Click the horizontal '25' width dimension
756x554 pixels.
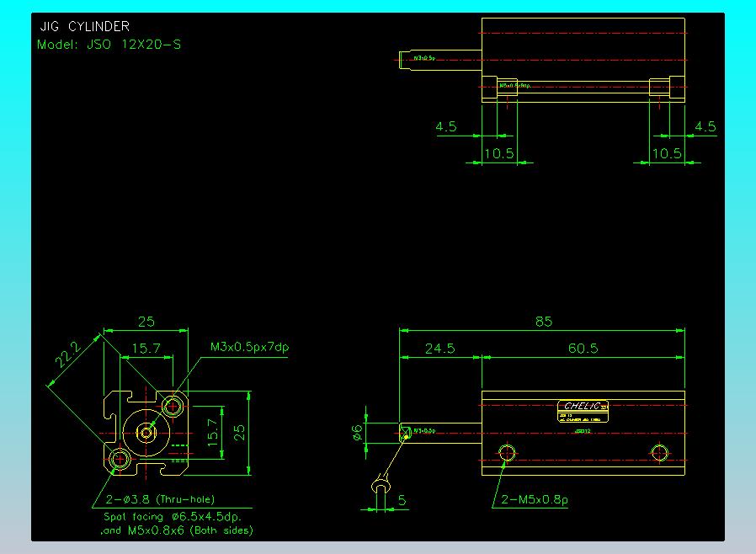tap(146, 322)
